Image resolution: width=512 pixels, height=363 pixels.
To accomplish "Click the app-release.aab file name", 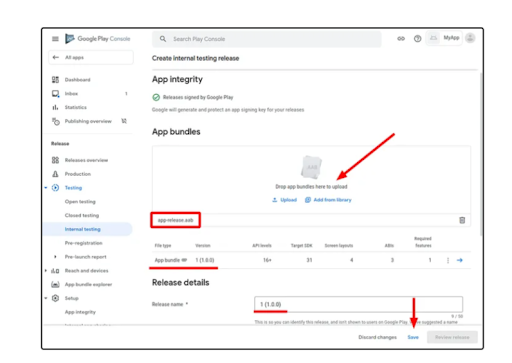I will pyautogui.click(x=175, y=220).
